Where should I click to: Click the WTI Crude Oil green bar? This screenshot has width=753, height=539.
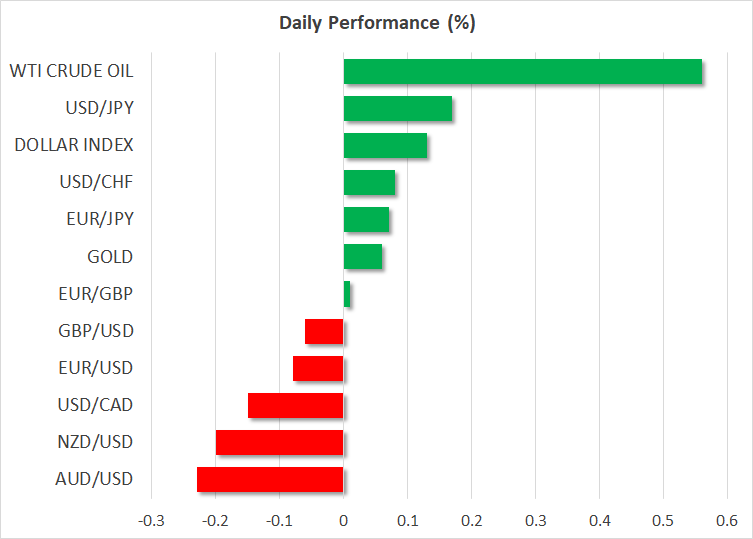point(522,72)
